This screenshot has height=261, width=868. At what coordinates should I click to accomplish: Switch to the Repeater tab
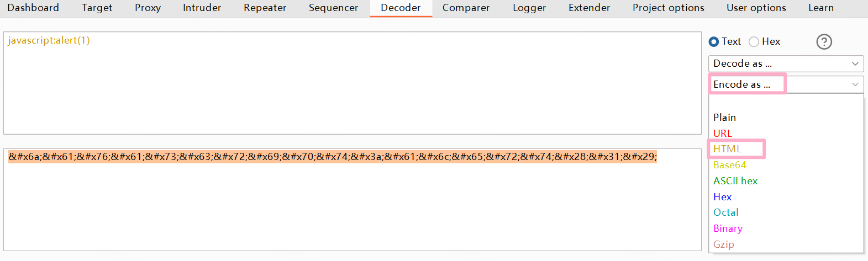pos(265,8)
